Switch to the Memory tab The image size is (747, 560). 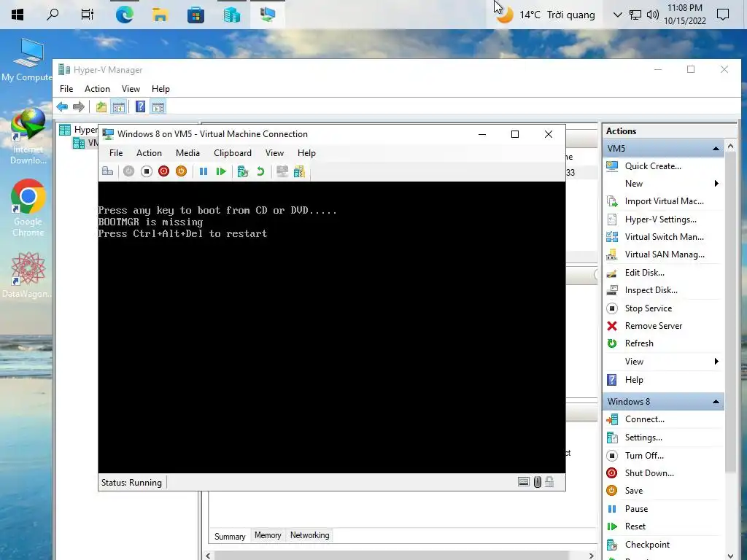[x=268, y=535]
